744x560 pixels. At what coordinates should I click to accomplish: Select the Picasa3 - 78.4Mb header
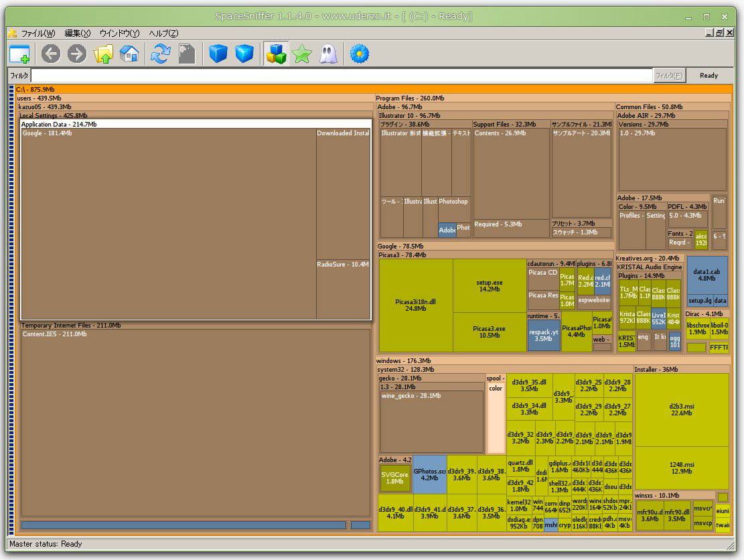pos(495,255)
